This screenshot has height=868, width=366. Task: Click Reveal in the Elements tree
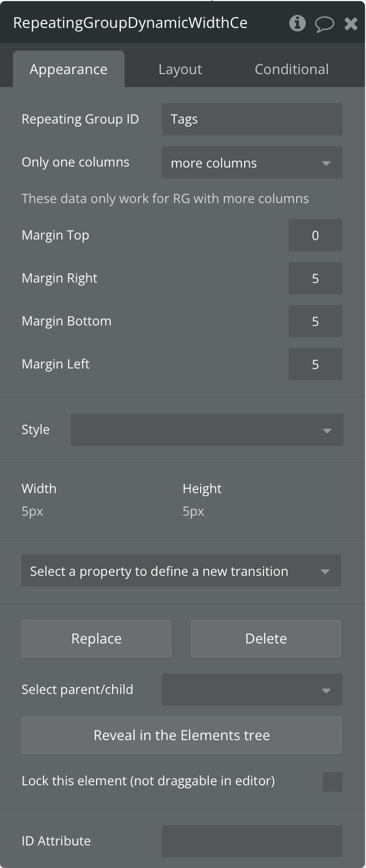(182, 735)
